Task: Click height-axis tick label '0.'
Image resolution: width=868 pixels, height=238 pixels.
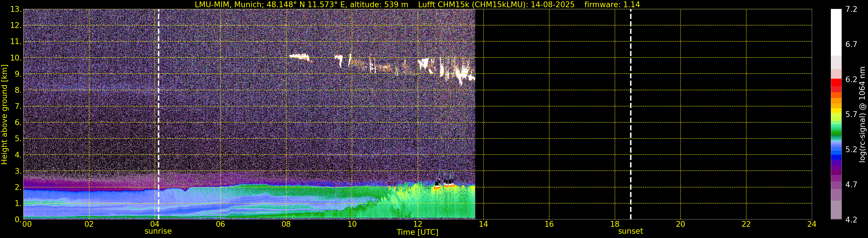Action: pyautogui.click(x=18, y=220)
